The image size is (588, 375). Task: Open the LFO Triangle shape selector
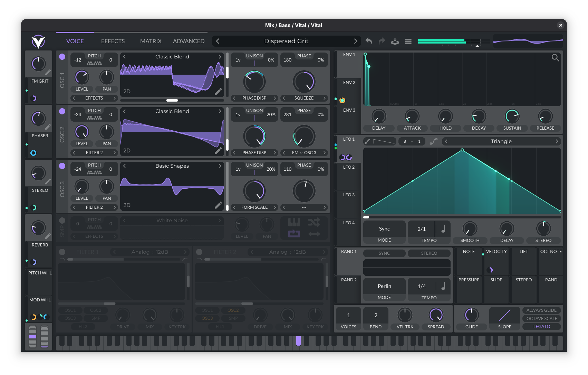click(x=501, y=141)
